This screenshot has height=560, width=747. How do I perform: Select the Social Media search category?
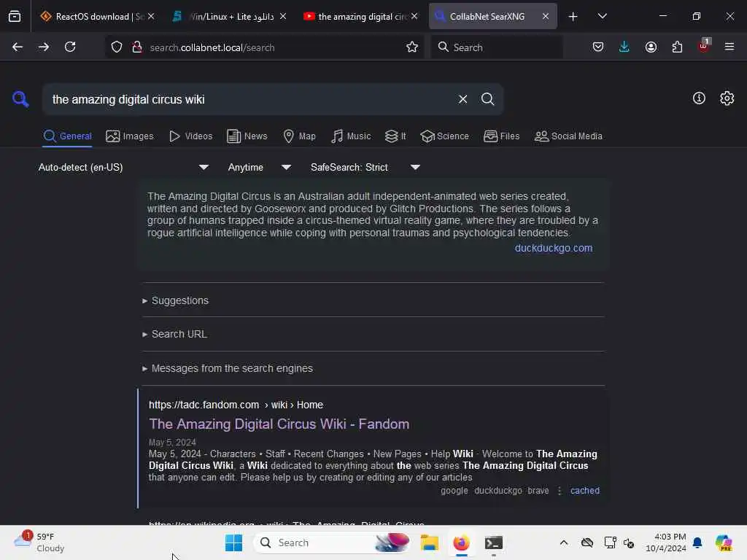[568, 136]
